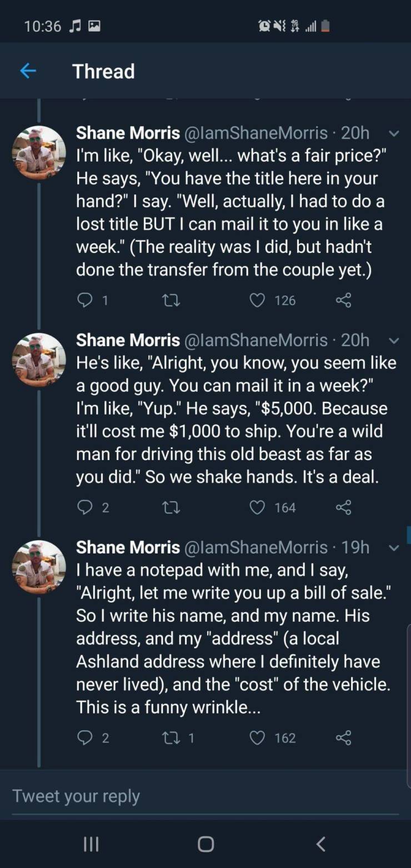Go back using the blue arrow
This screenshot has width=411, height=868.
(x=28, y=71)
